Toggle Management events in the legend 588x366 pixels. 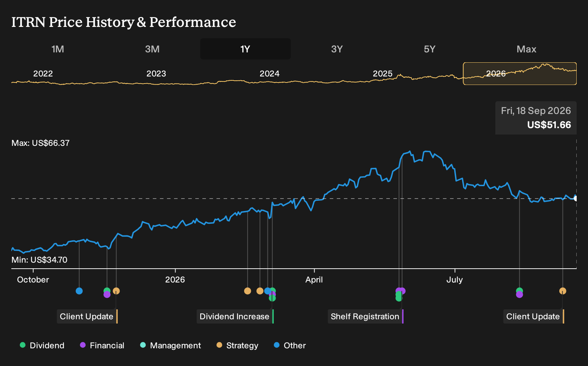tap(171, 345)
